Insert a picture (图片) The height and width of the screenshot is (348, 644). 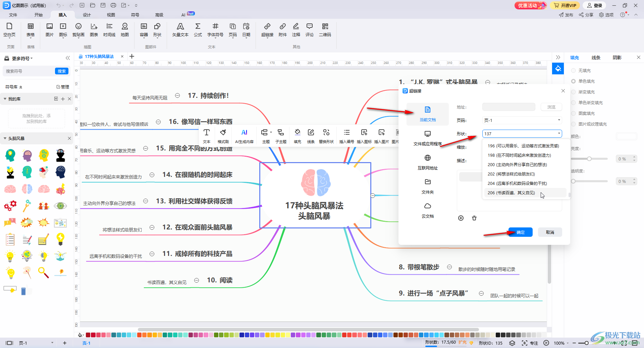click(50, 30)
